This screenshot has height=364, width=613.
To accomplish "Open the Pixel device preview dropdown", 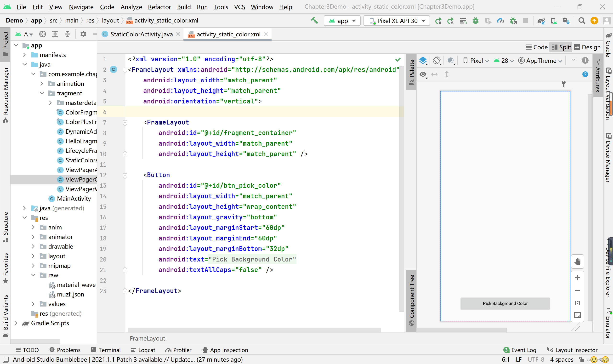I will (x=476, y=61).
